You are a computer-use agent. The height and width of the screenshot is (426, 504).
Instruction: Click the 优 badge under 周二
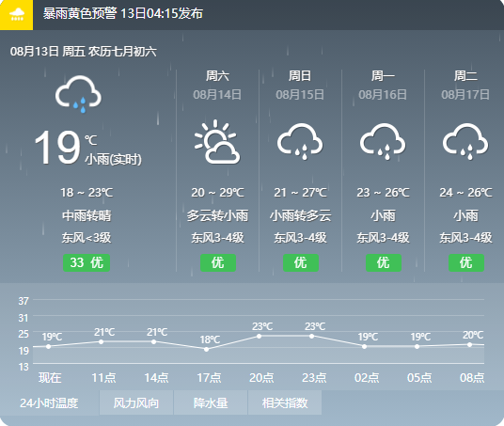click(466, 262)
